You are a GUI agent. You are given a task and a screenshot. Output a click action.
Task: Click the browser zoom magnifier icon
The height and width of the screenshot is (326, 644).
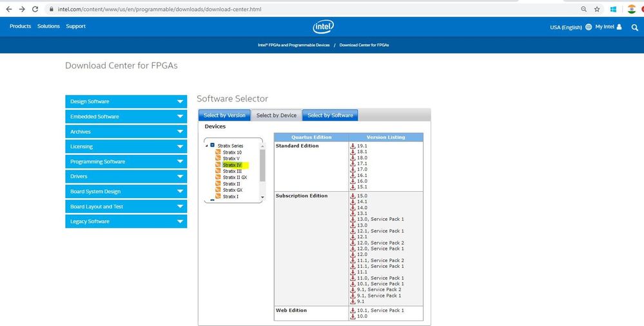coord(583,10)
